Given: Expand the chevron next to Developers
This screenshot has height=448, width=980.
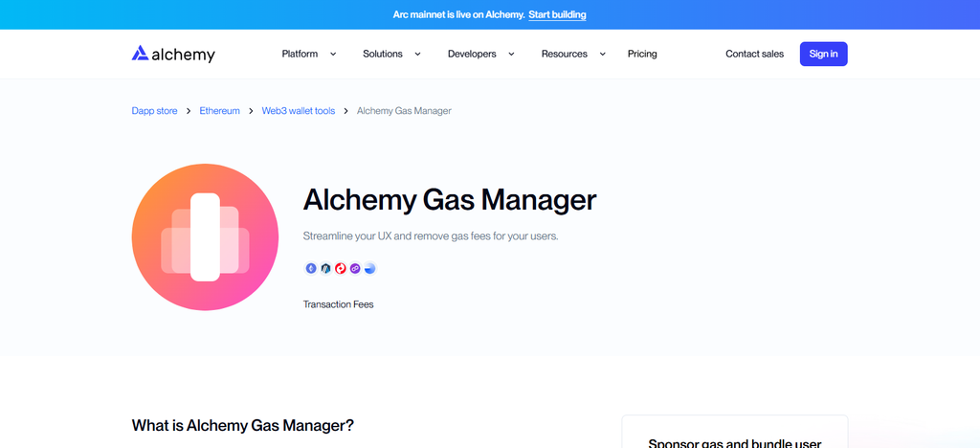Looking at the screenshot, I should (x=511, y=55).
